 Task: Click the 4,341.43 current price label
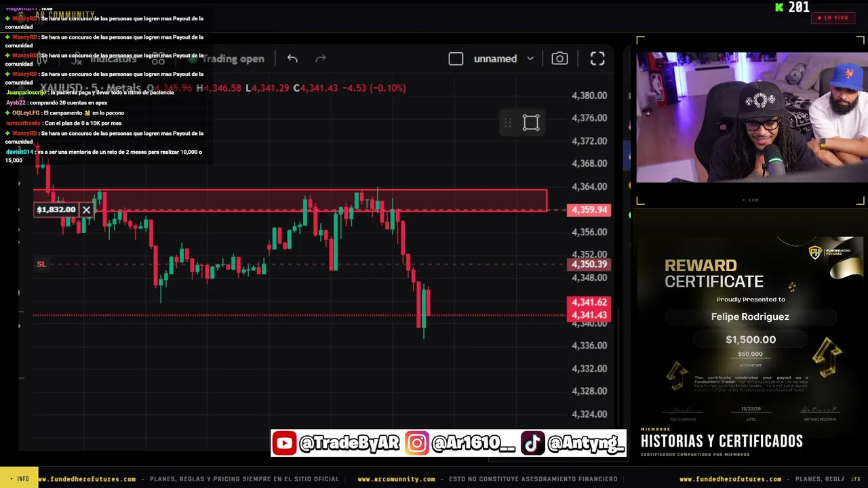coord(589,315)
